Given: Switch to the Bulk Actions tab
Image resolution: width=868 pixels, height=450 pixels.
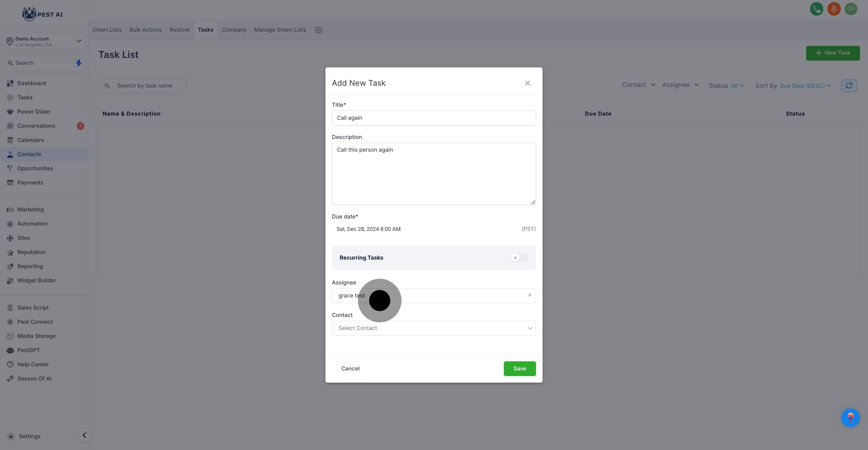Looking at the screenshot, I should click(x=145, y=30).
